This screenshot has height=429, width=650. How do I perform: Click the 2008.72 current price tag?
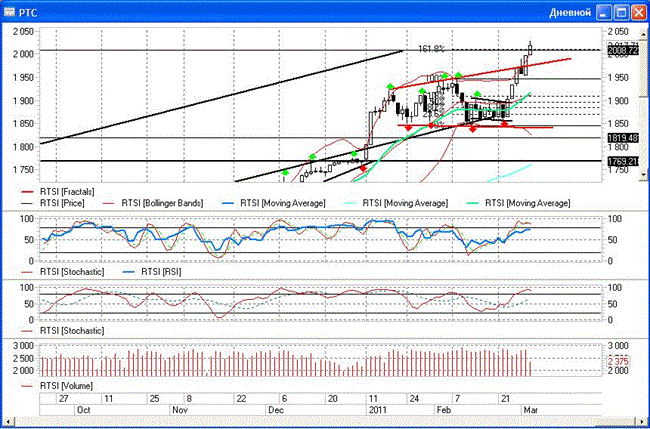click(623, 51)
